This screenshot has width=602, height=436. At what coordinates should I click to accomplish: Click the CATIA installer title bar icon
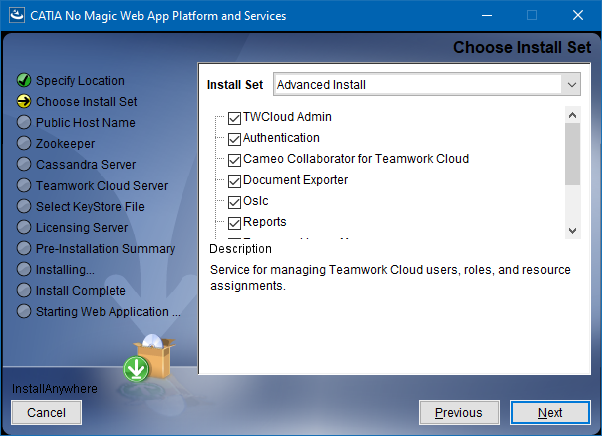[15, 16]
